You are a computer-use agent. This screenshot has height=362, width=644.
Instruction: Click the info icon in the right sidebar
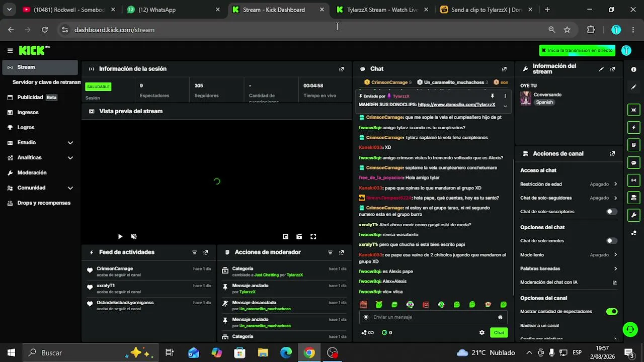633,69
